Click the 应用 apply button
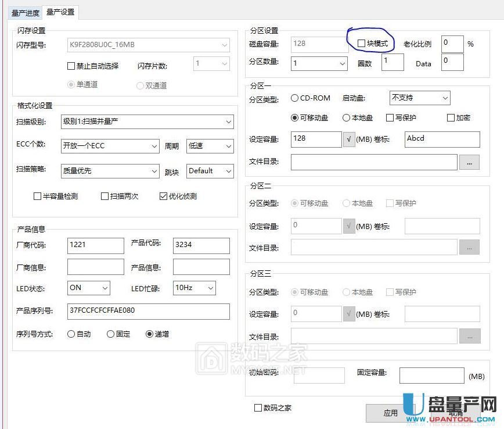 391,413
